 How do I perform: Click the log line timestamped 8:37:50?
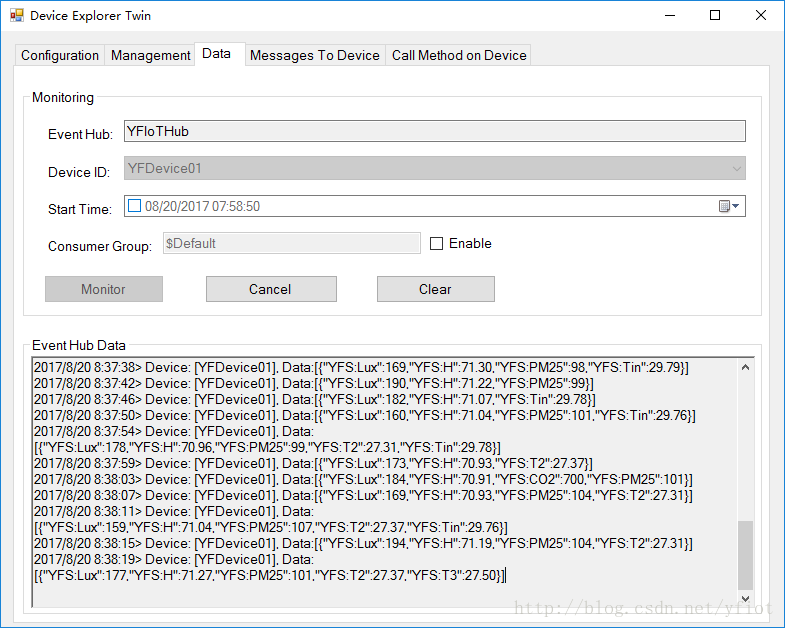click(364, 416)
